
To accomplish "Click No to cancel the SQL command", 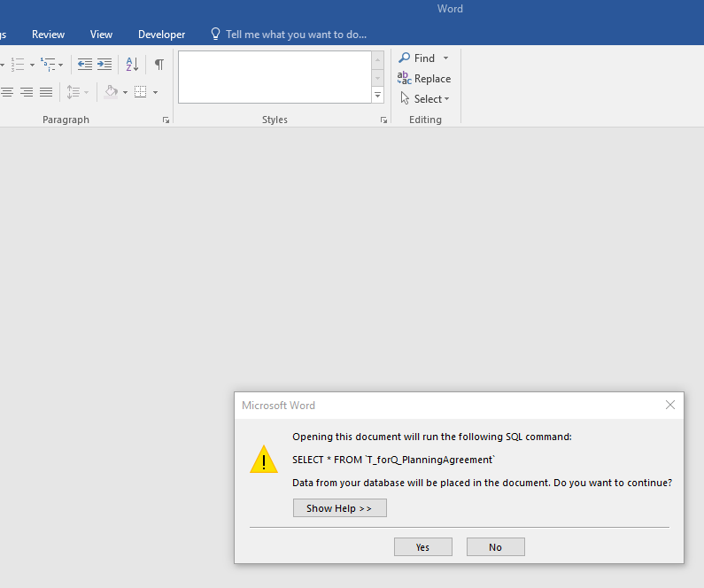I will (496, 547).
